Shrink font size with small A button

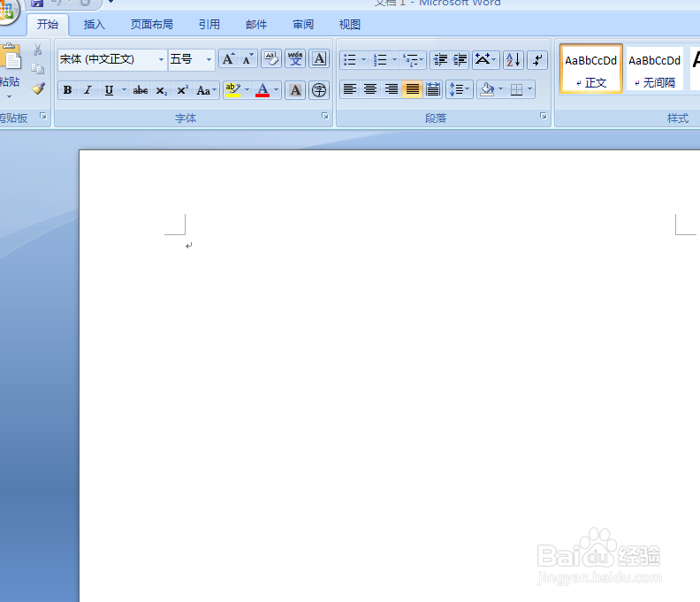(x=247, y=59)
